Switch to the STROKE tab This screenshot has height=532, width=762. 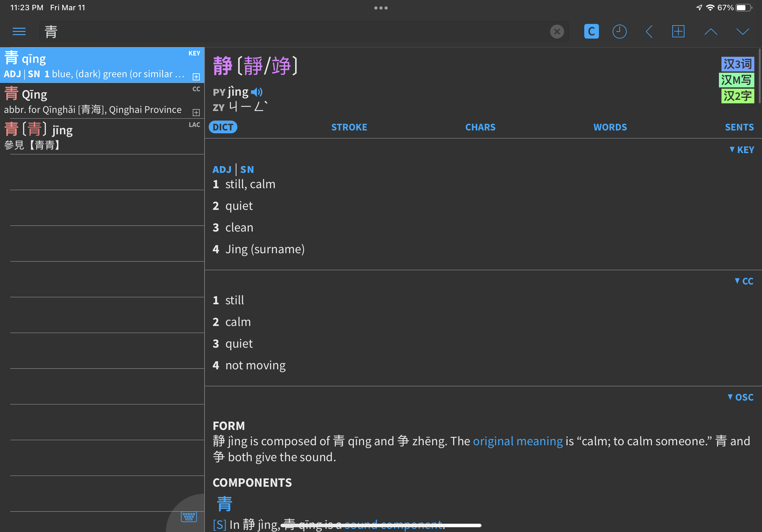pos(349,127)
